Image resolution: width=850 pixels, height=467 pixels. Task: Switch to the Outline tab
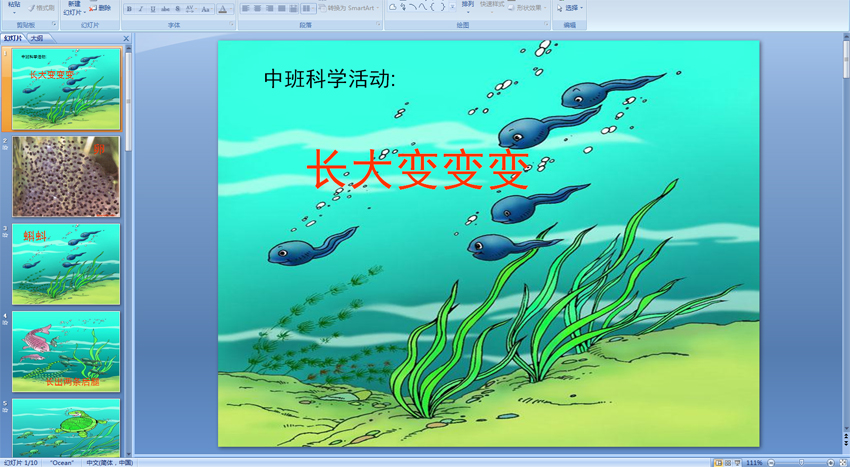tap(37, 38)
